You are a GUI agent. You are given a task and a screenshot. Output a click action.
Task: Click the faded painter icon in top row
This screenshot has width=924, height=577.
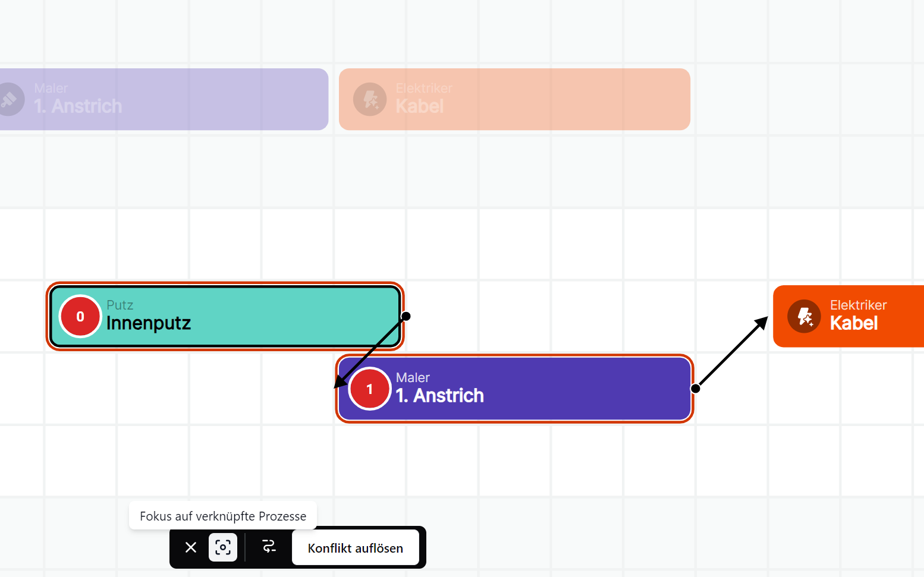(x=10, y=99)
